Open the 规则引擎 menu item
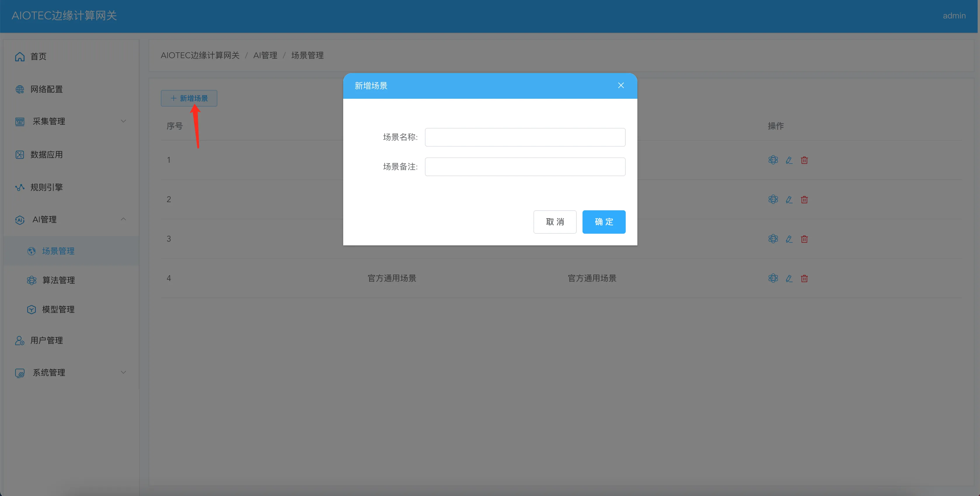The height and width of the screenshot is (496, 980). click(x=46, y=187)
